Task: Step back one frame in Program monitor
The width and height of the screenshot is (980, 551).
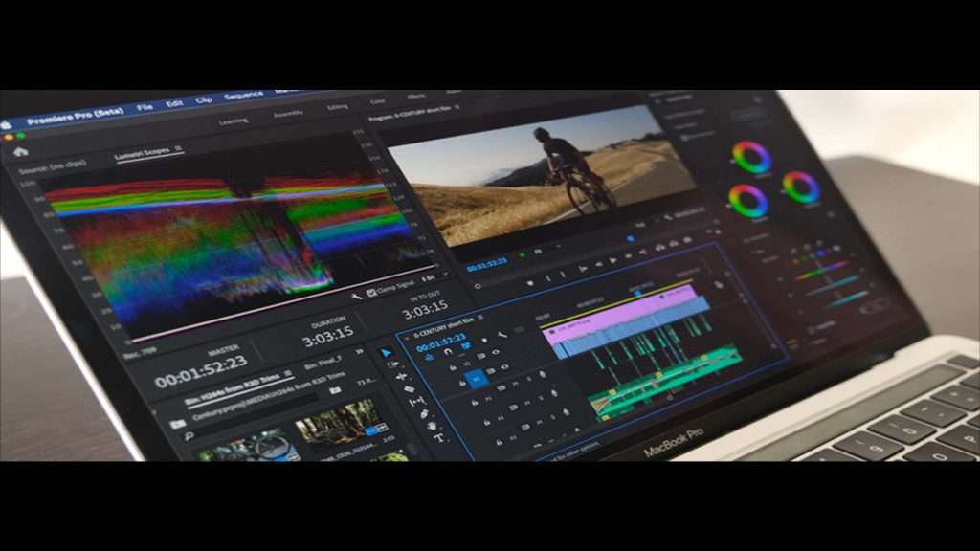Action: (599, 264)
